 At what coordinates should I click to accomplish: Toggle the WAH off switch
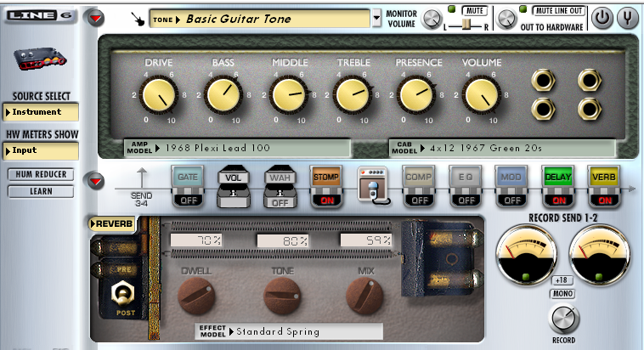tap(280, 202)
